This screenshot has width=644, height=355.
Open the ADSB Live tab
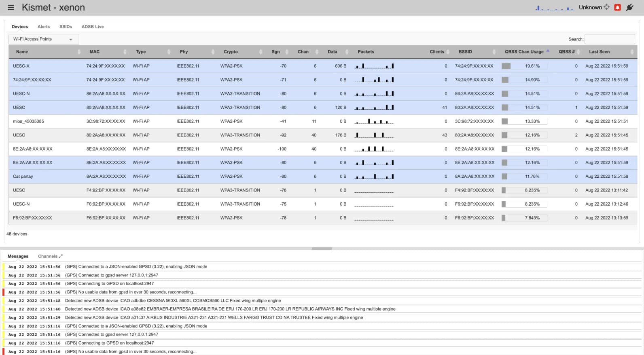coord(93,27)
